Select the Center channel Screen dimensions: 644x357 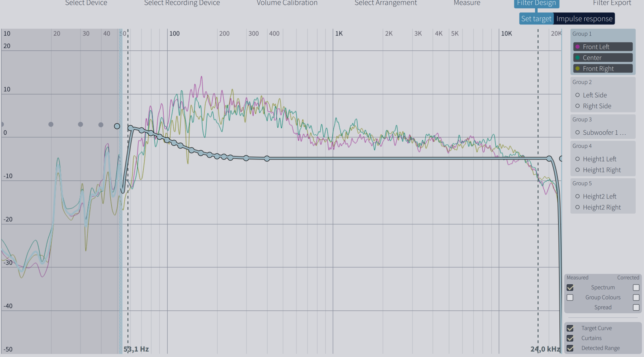pyautogui.click(x=603, y=58)
